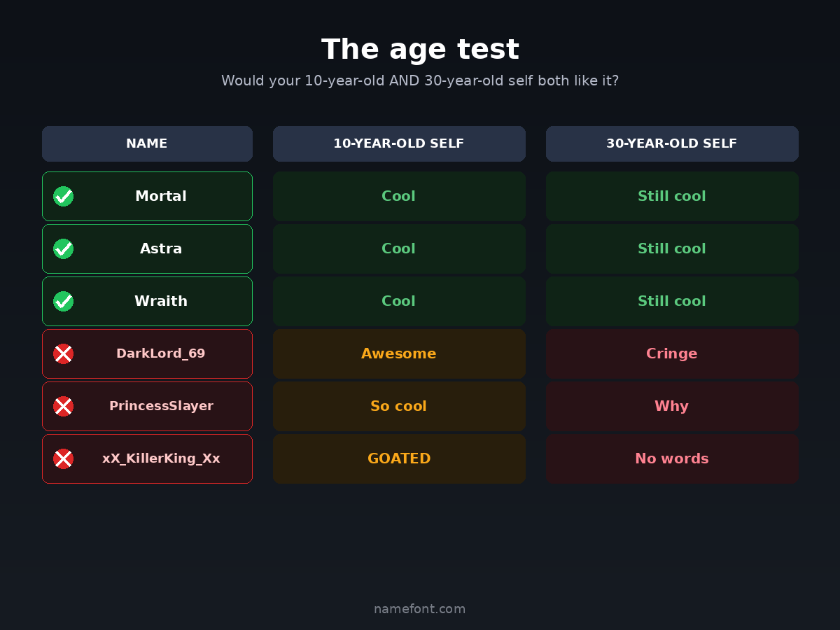Click the red X icon beside xX_KillerKing_Xx
This screenshot has width=840, height=630.
(x=63, y=459)
